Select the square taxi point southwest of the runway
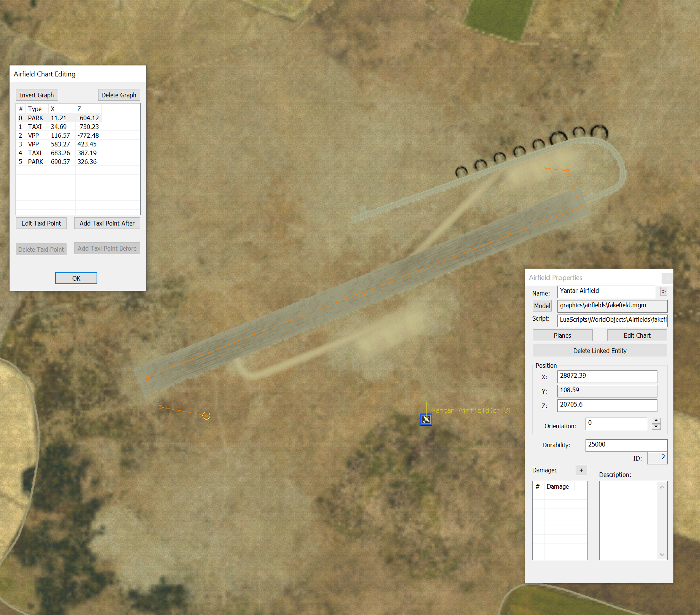The width and height of the screenshot is (700, 615). pyautogui.click(x=160, y=407)
